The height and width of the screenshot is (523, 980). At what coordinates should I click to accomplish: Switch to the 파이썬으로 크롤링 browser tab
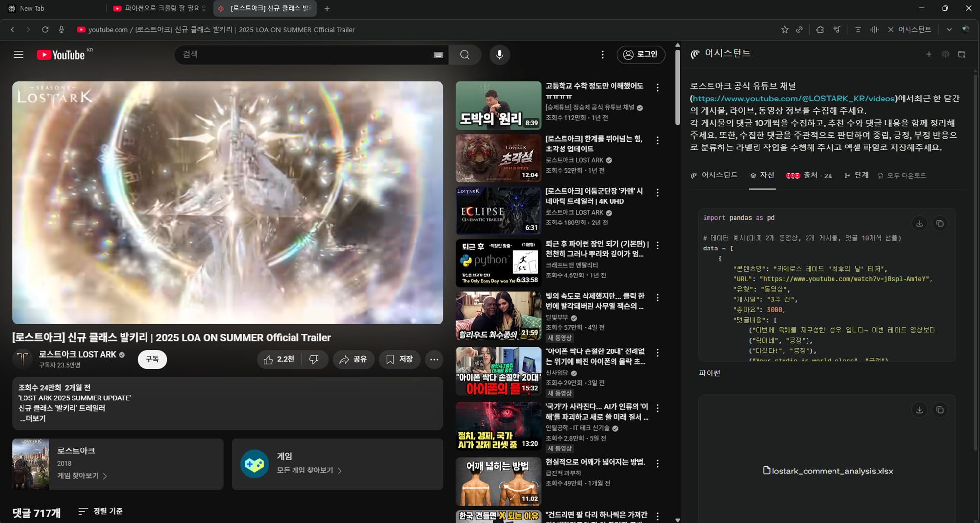(159, 8)
